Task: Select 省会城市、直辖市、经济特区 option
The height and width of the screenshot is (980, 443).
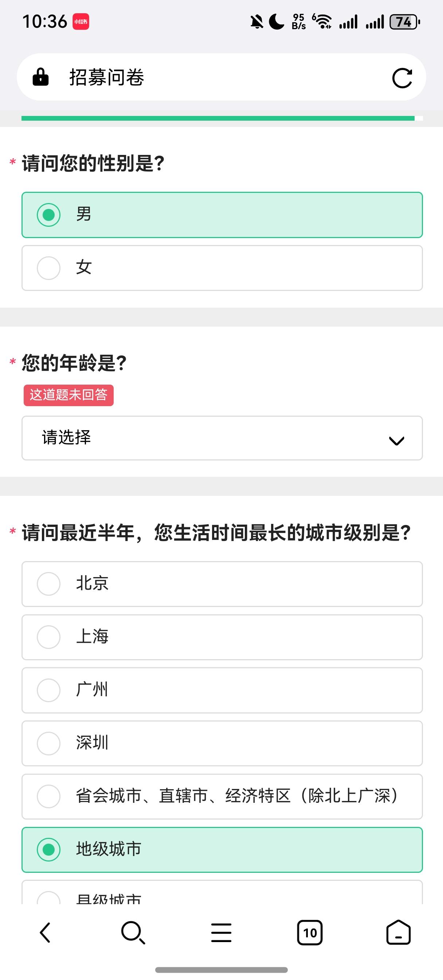Action: [x=222, y=796]
